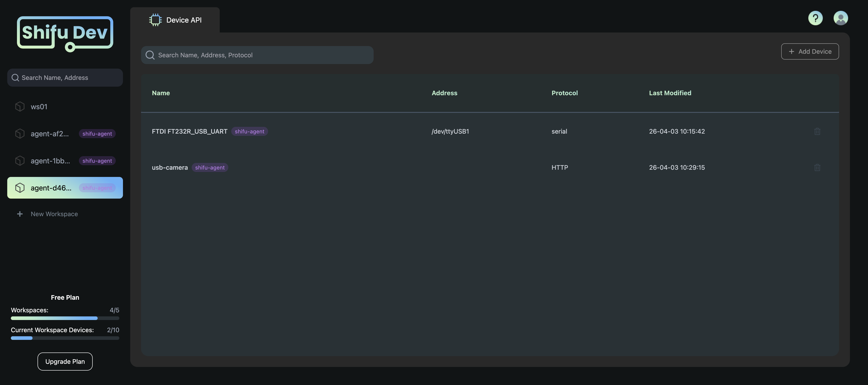Click the cube icon next to ws01
The height and width of the screenshot is (385, 868).
(x=19, y=106)
